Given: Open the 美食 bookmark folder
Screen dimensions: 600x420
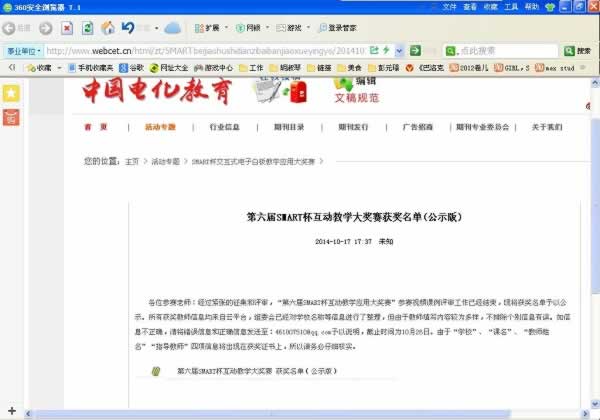Looking at the screenshot, I should point(350,68).
